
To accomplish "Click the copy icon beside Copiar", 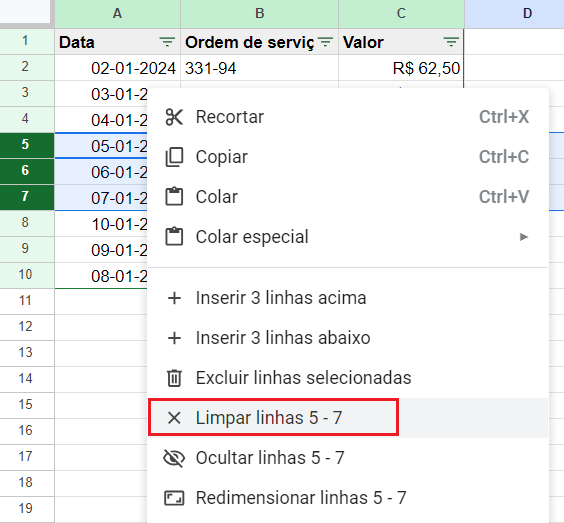I will point(174,157).
